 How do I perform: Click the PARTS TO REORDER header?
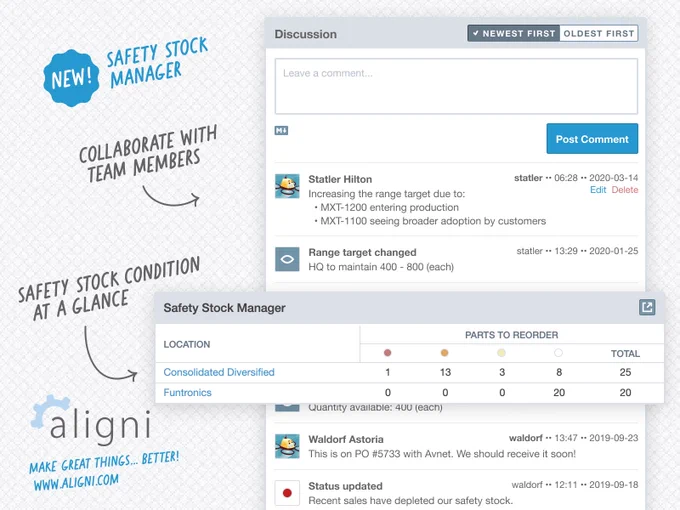[x=511, y=335]
